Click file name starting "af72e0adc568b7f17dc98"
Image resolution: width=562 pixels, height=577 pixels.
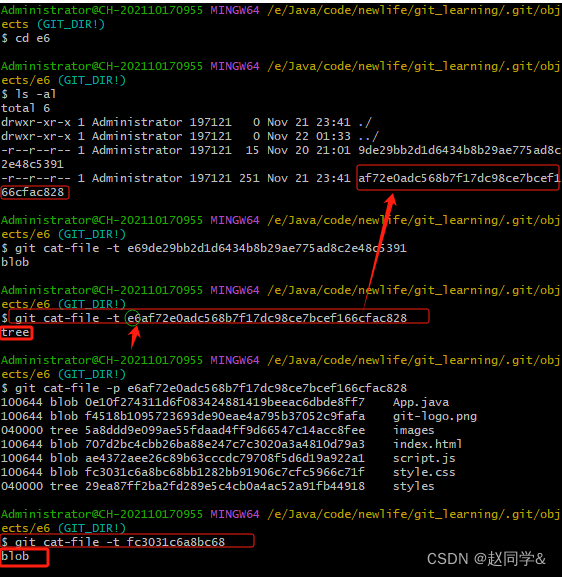459,178
